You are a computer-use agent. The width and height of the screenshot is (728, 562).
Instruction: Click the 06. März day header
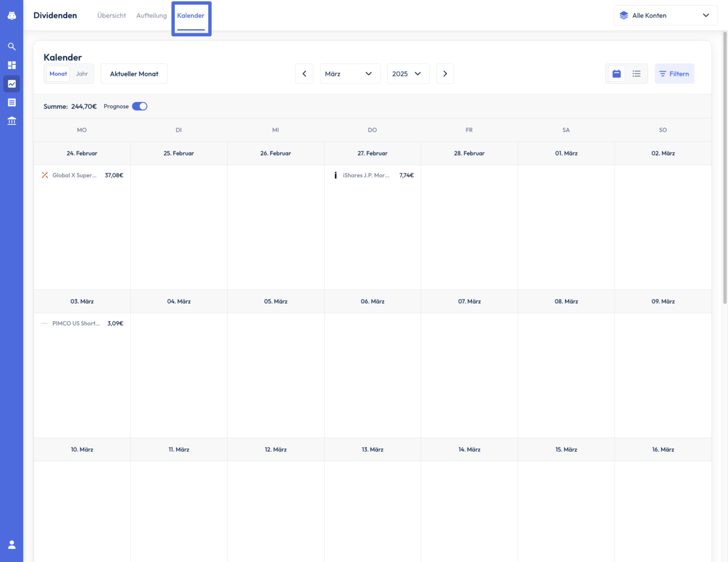point(373,301)
